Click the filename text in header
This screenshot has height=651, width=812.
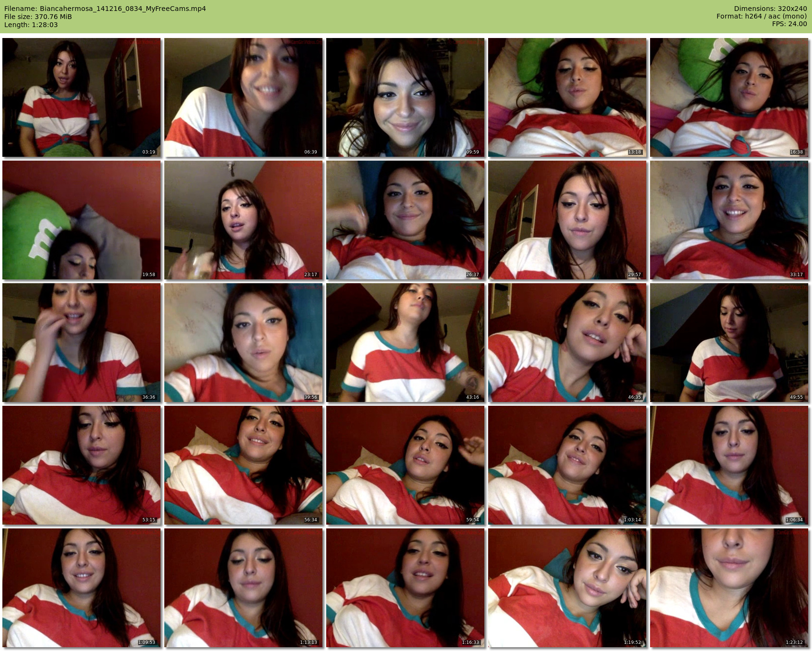[105, 9]
